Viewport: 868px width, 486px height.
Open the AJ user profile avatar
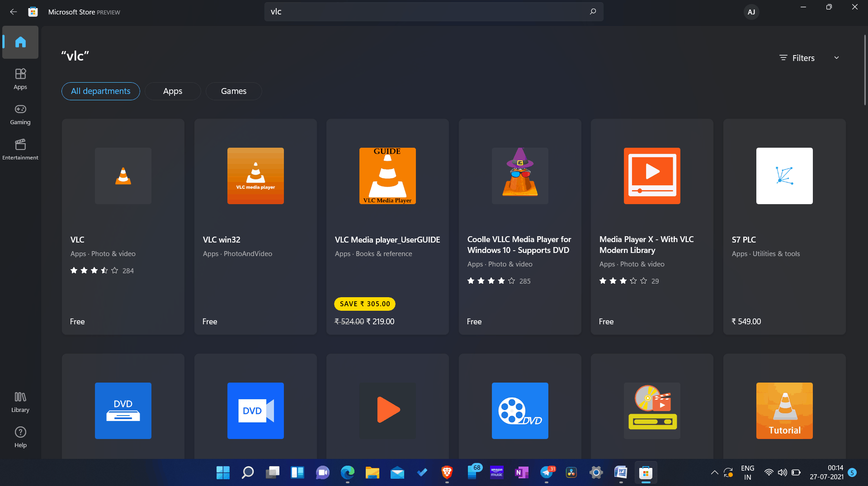pyautogui.click(x=751, y=12)
